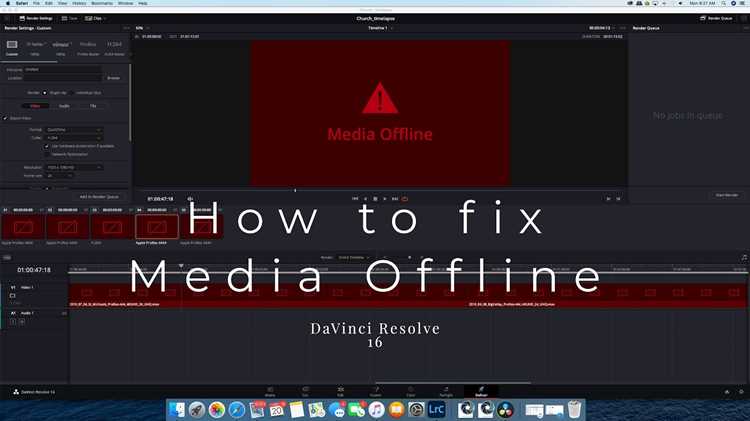Viewport: 750px width, 421px height.
Task: Open Render Entire Timeline range dropdown
Action: 354,258
